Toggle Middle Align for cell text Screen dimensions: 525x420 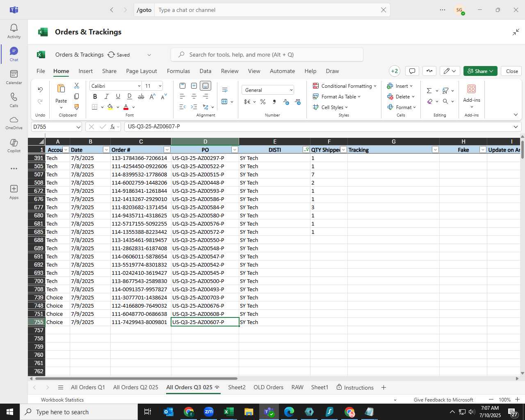(194, 86)
